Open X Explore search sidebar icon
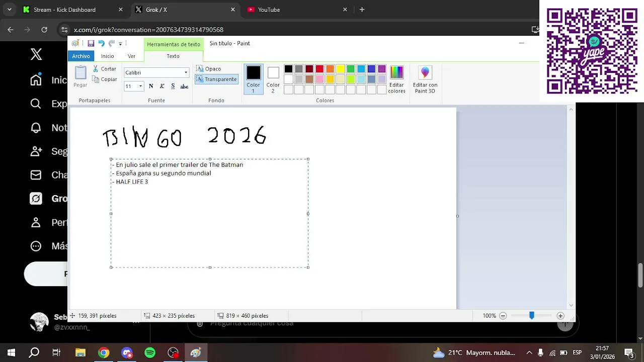Viewport: 644px width, 362px height. pos(36,104)
